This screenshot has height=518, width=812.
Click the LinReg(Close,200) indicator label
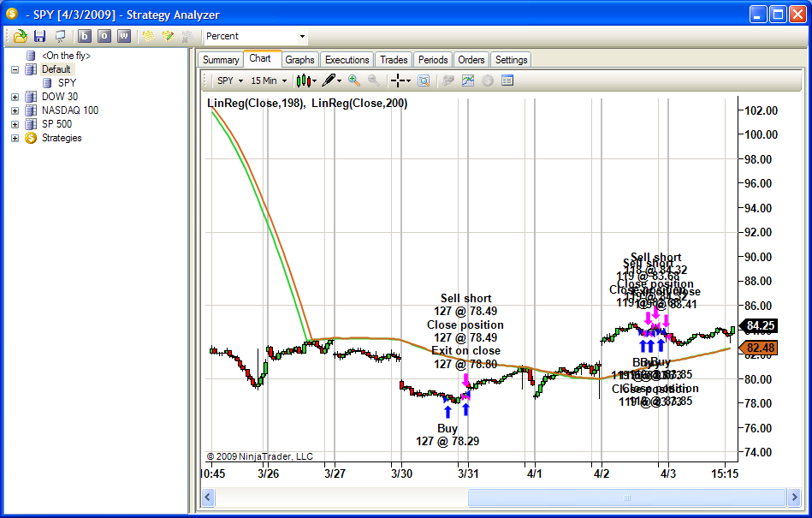point(359,103)
